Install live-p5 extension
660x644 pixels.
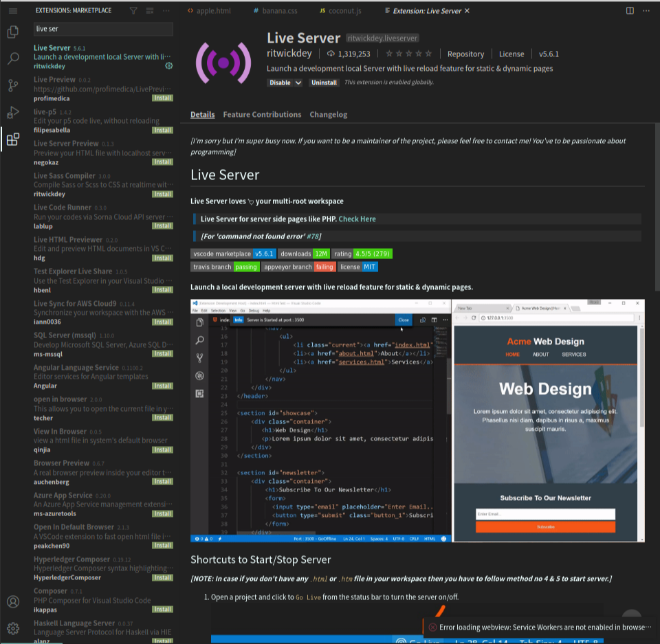point(162,130)
